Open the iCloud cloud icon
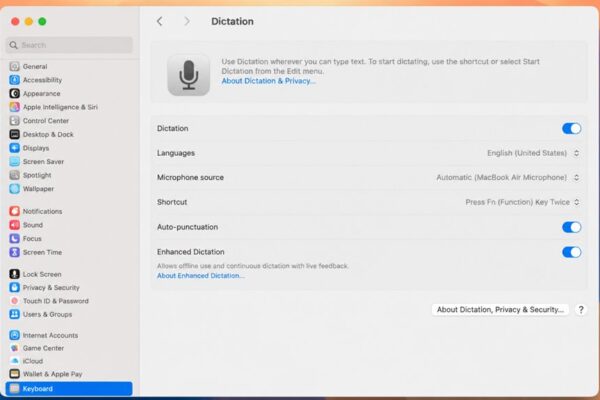The height and width of the screenshot is (400, 600). click(15, 361)
